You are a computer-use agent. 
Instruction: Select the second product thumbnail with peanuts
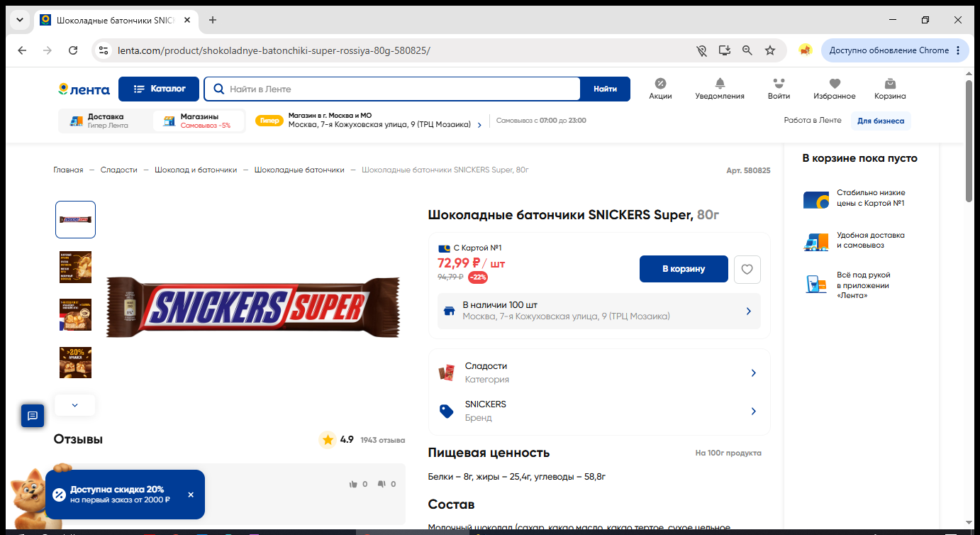point(75,267)
